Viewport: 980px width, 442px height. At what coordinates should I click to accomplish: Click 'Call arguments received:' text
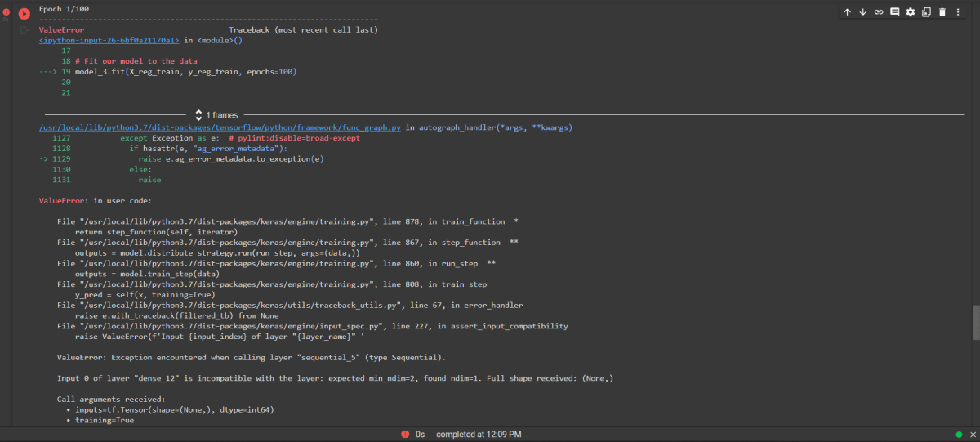[111, 400]
